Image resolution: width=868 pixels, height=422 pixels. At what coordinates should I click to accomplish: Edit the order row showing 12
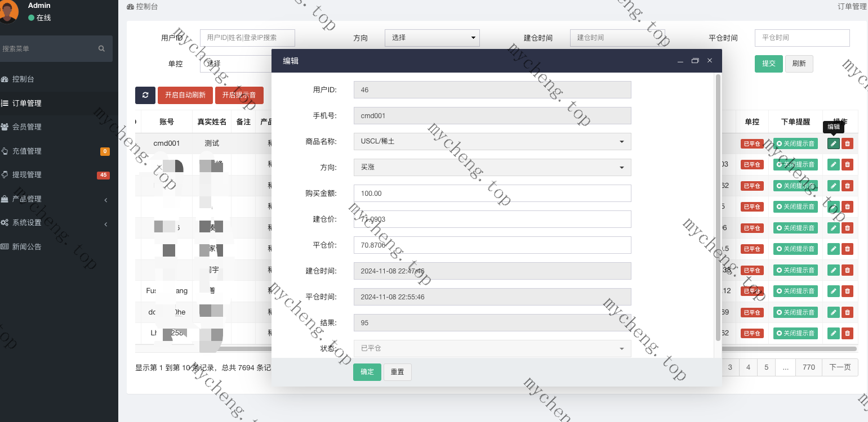834,291
